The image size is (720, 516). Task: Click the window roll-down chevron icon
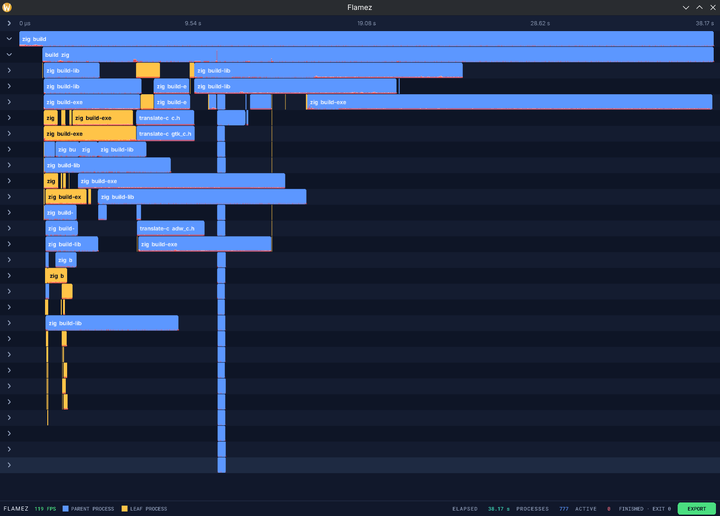686,7
